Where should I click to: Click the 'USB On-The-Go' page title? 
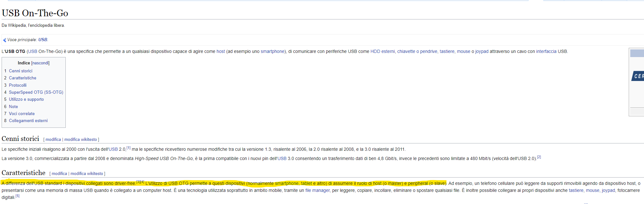(x=35, y=13)
